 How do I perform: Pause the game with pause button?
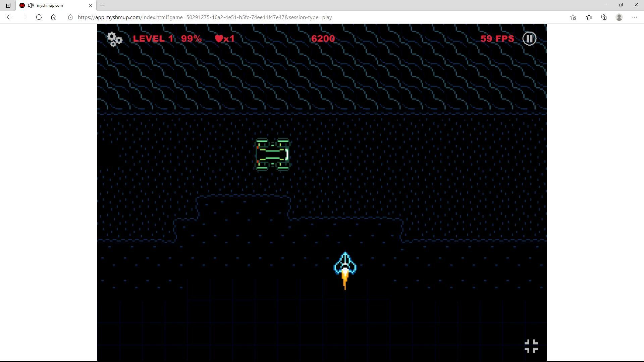[x=529, y=39]
